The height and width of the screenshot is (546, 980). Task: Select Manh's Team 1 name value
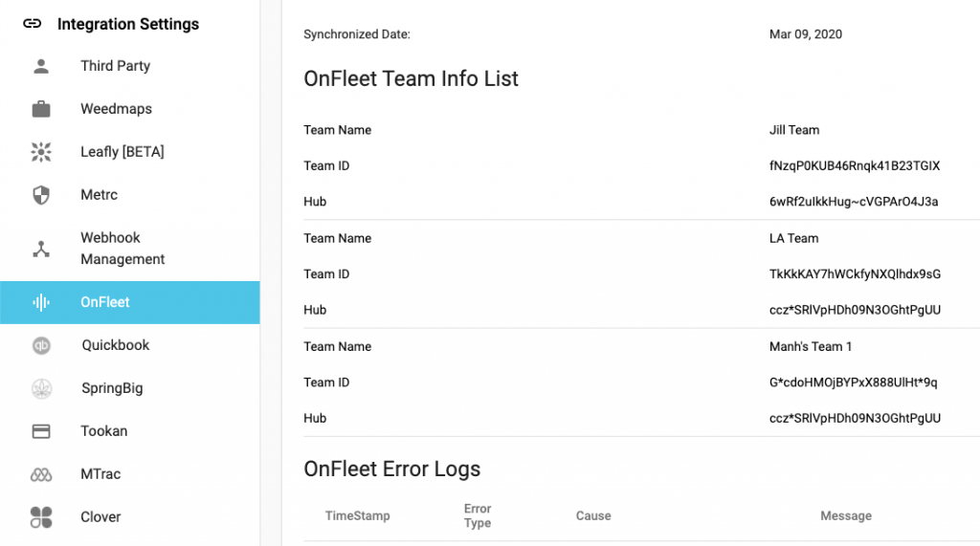[811, 347]
